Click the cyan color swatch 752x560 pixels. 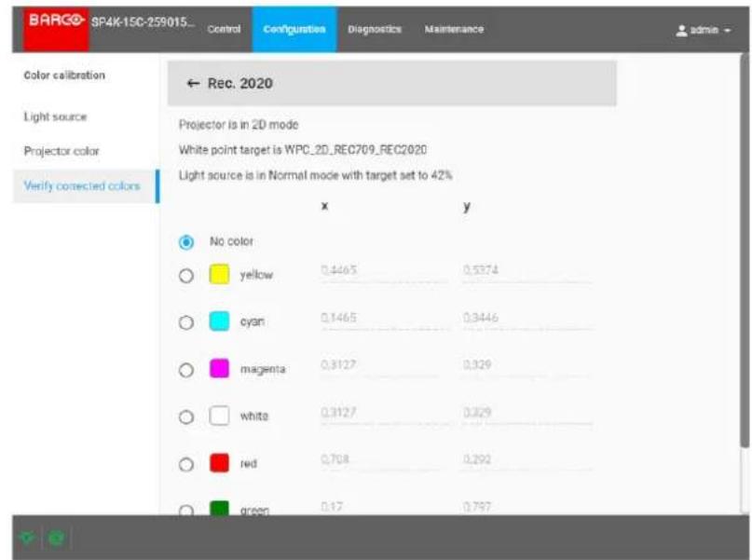219,321
